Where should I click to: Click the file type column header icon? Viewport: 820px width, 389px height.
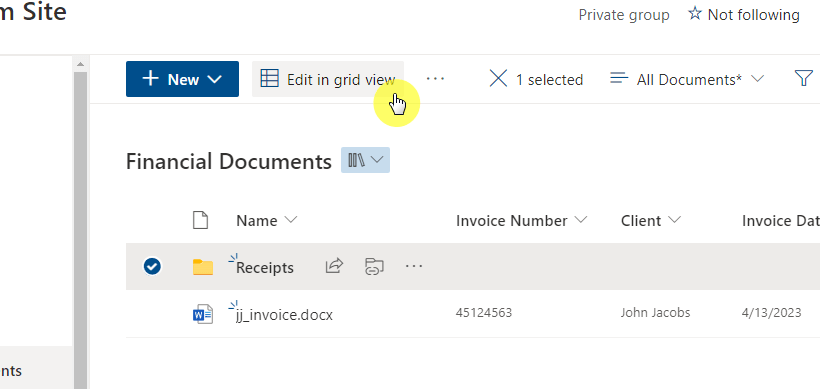200,221
